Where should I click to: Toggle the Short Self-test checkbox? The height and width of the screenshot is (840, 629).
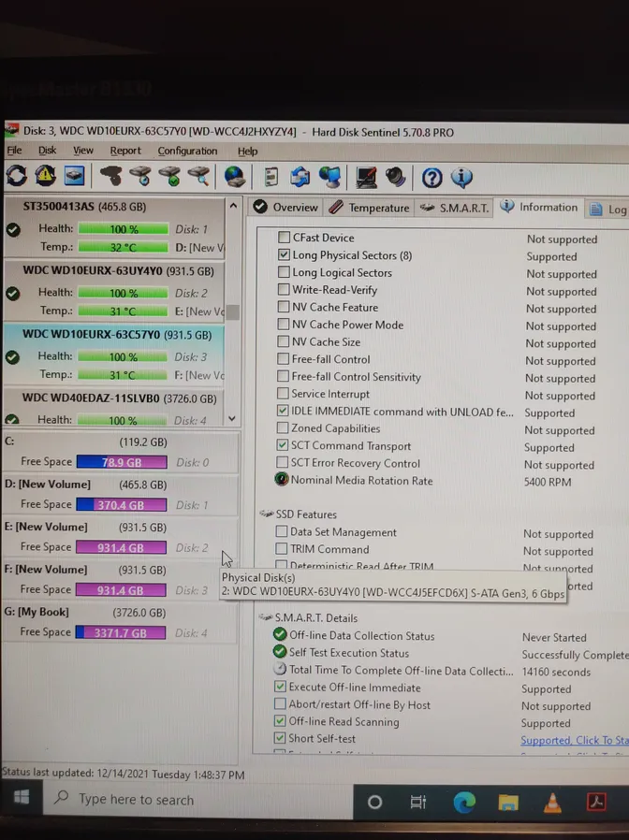[280, 738]
